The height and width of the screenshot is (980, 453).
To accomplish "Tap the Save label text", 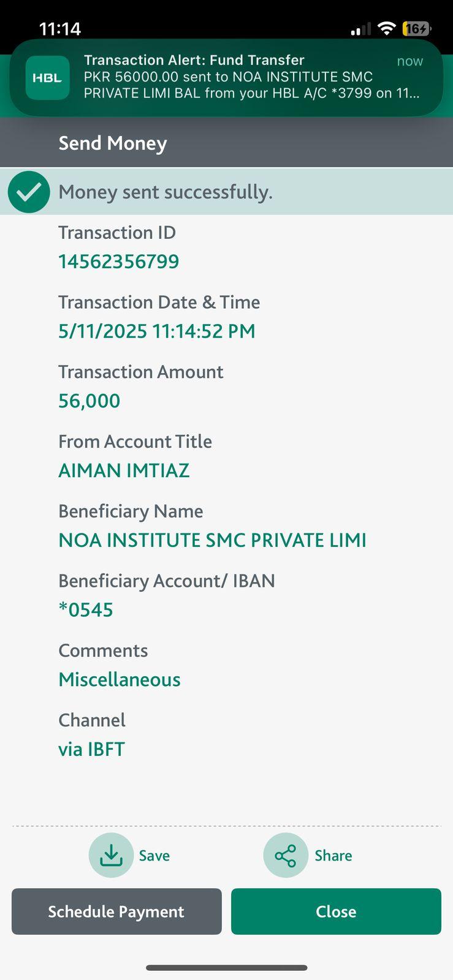I will 154,856.
